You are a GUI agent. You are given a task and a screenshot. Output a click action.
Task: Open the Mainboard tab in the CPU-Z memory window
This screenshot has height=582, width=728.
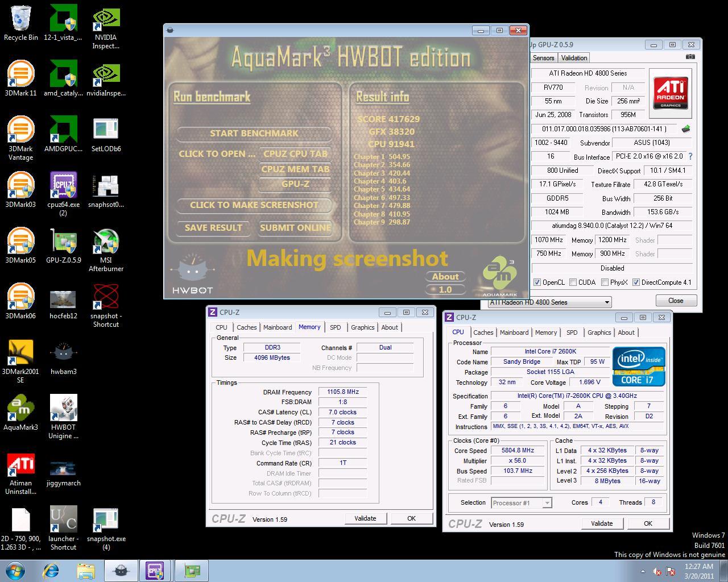(x=278, y=327)
